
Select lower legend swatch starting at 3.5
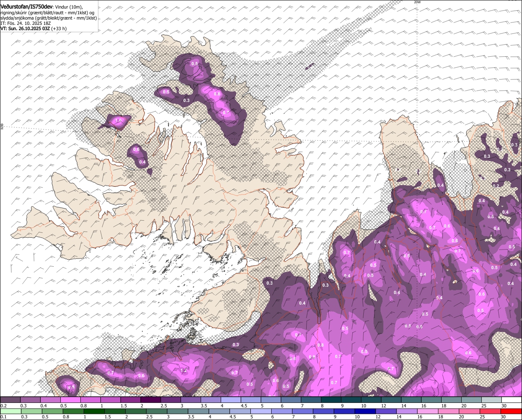click(198, 411)
